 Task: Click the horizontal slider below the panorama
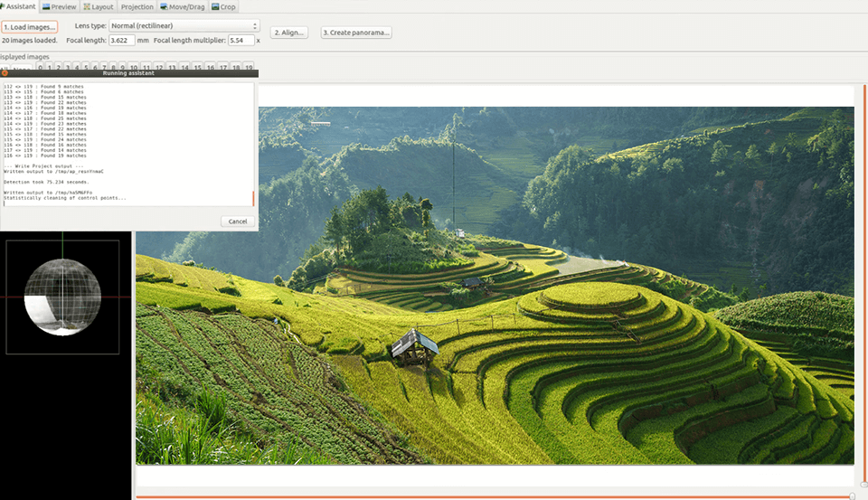click(493, 496)
